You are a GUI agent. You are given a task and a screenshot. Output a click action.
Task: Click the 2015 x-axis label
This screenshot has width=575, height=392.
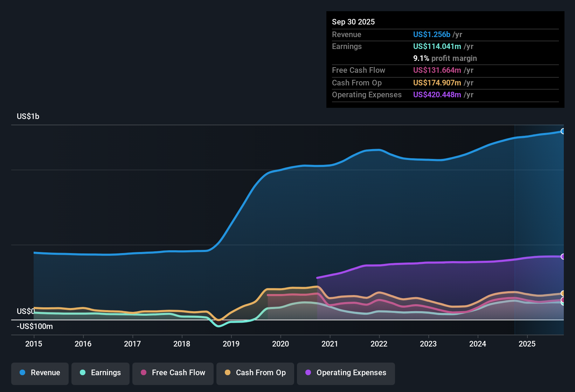(x=34, y=344)
